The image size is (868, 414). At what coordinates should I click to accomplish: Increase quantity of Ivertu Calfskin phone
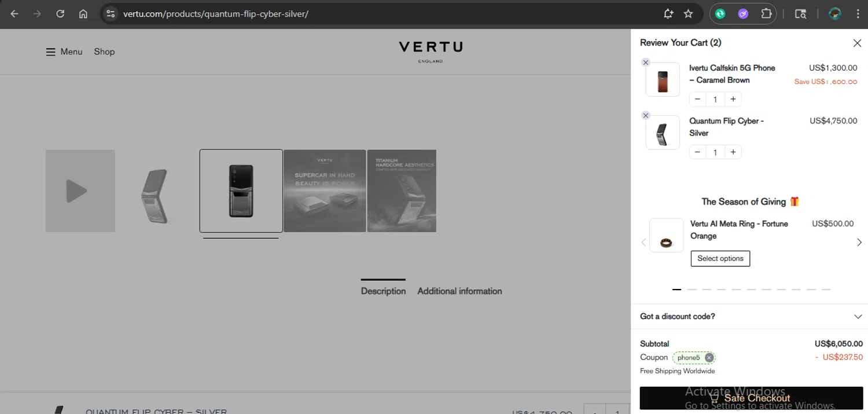[x=733, y=99]
